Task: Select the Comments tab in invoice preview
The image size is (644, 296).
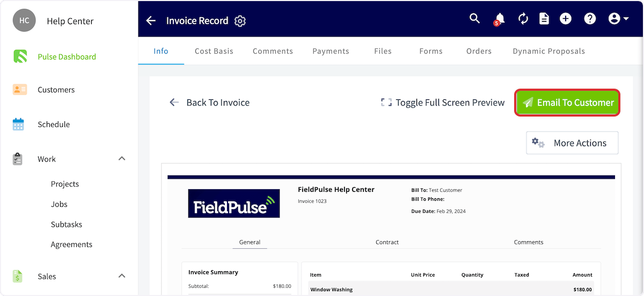Action: pyautogui.click(x=529, y=242)
